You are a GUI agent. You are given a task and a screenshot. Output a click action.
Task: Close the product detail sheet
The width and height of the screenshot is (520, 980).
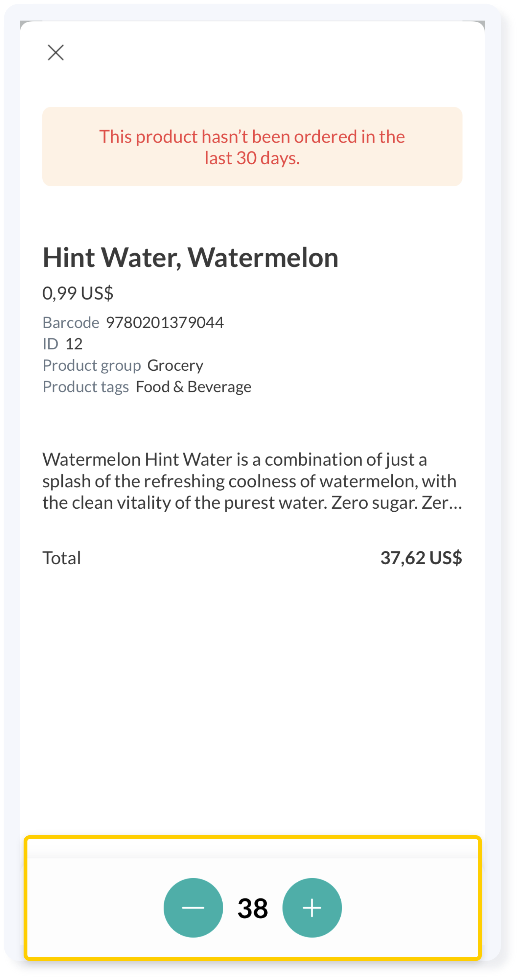56,53
